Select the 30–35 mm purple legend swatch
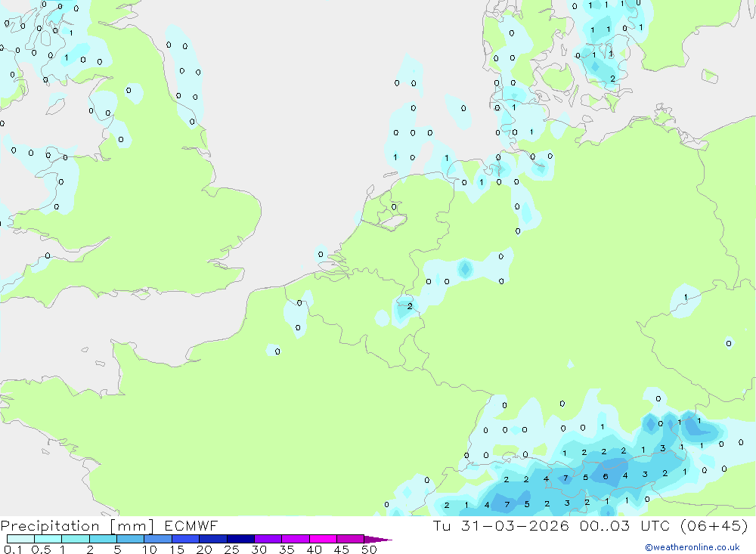 tap(268, 539)
